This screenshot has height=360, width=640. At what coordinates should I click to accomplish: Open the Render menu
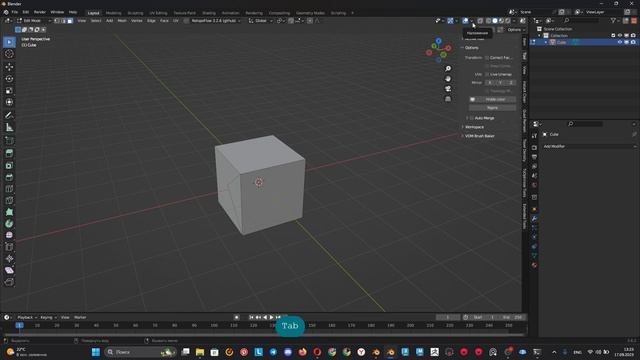[x=40, y=12]
